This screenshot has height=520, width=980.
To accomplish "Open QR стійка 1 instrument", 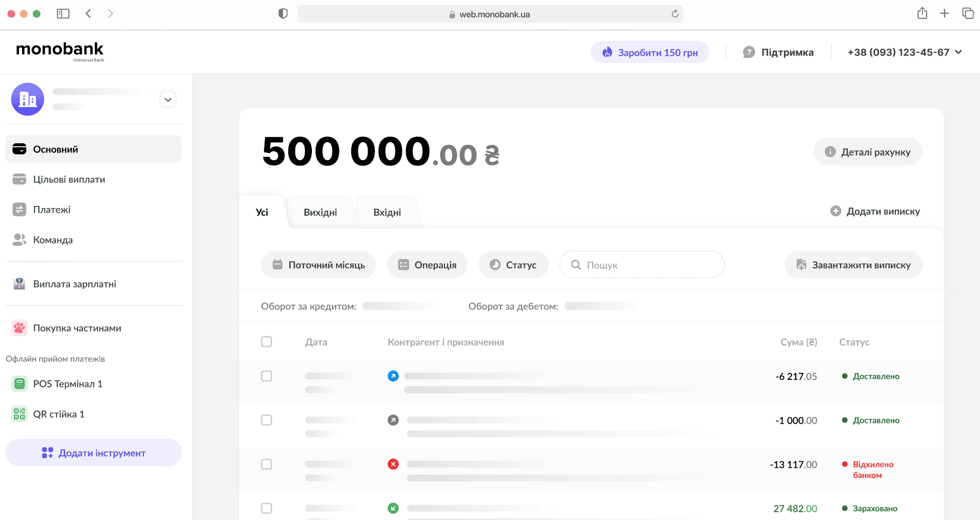I will (58, 414).
